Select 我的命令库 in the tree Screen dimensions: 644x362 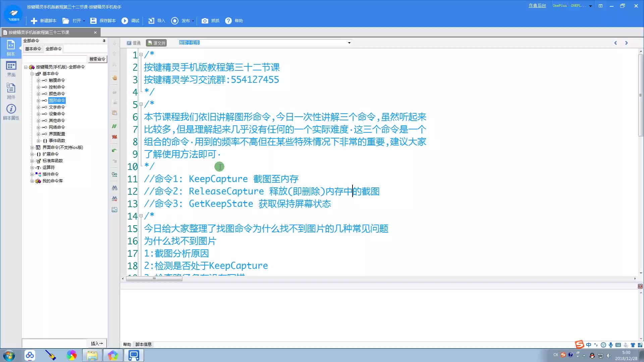click(x=52, y=181)
